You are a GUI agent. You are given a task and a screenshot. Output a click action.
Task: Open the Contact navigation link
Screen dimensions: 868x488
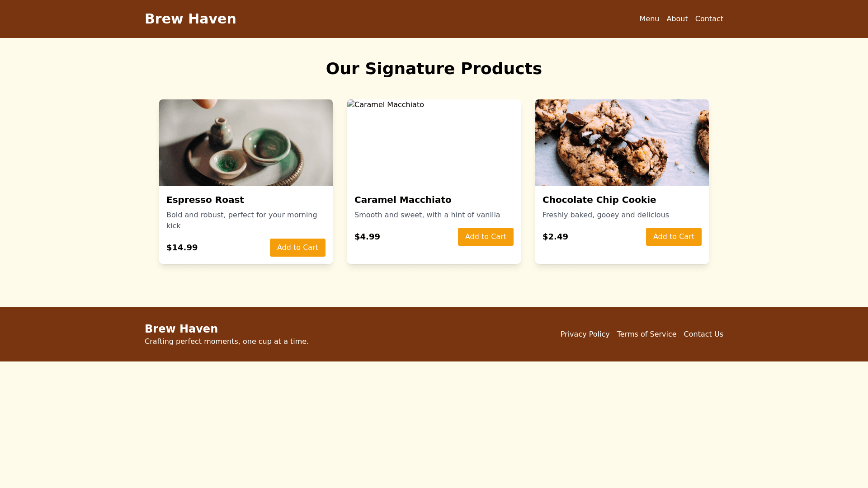(x=709, y=19)
